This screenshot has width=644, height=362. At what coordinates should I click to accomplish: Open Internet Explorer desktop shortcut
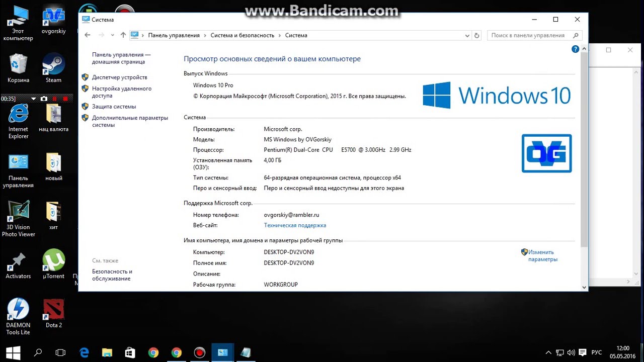click(x=18, y=121)
